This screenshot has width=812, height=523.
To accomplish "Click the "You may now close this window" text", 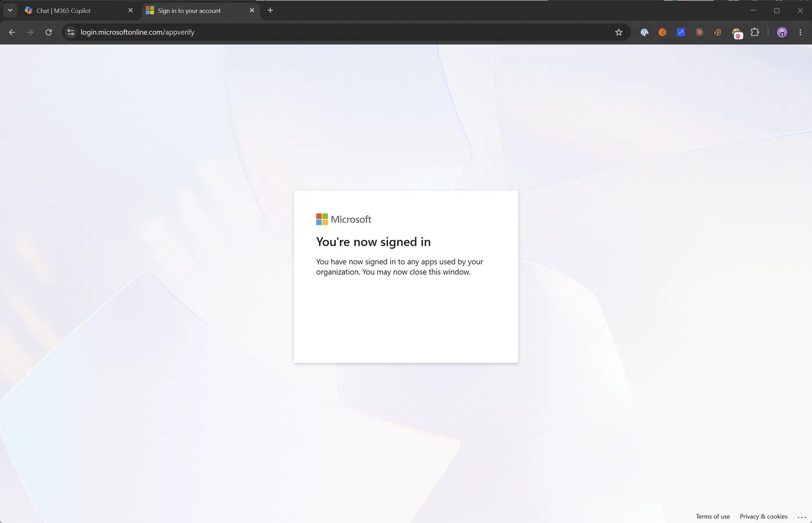I will click(416, 272).
